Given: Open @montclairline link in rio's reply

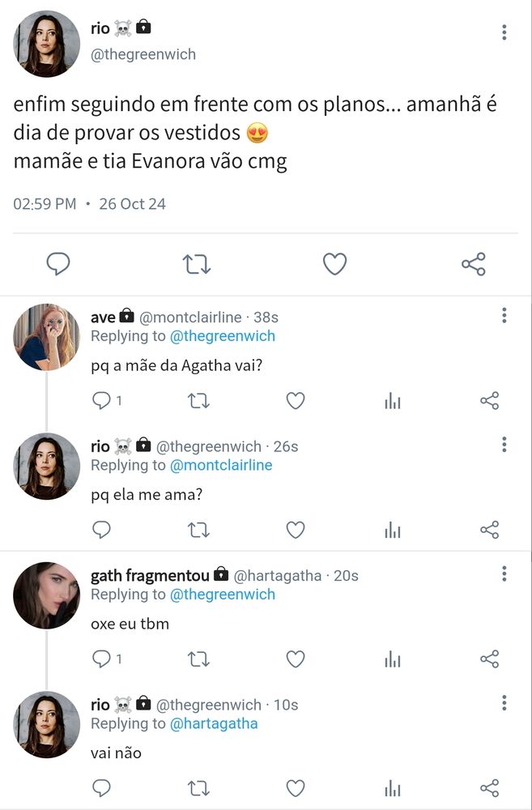Looking at the screenshot, I should point(221,465).
